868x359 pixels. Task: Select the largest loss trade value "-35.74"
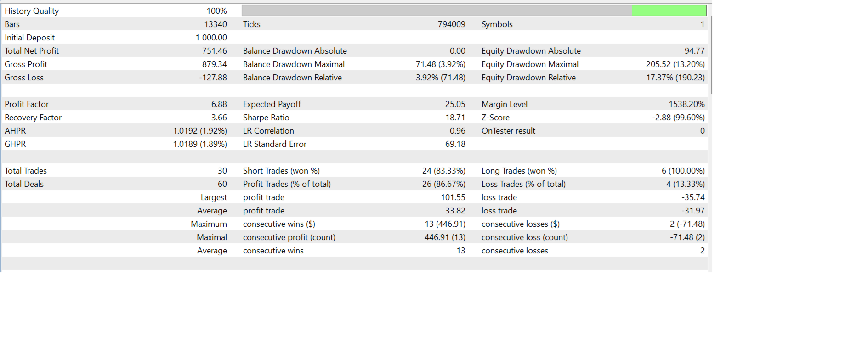tap(693, 197)
